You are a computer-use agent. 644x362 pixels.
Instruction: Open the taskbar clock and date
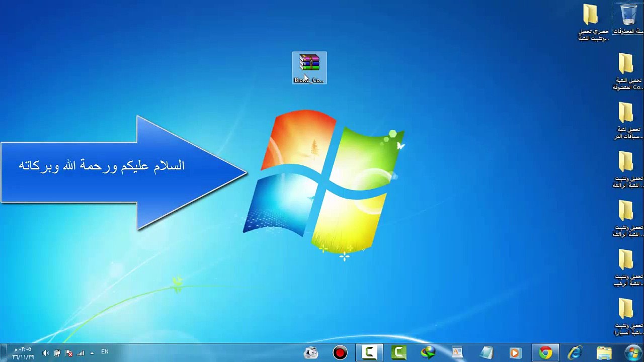click(23, 353)
